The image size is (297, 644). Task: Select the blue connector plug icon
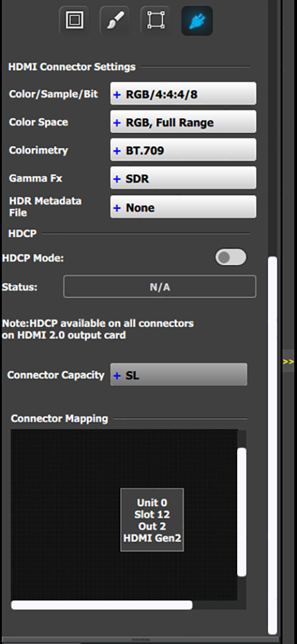[197, 20]
